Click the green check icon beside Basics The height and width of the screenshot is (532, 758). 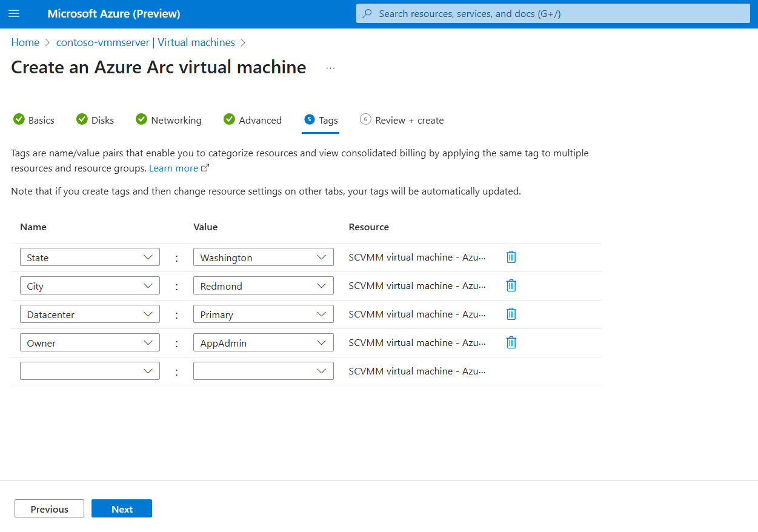pos(19,119)
